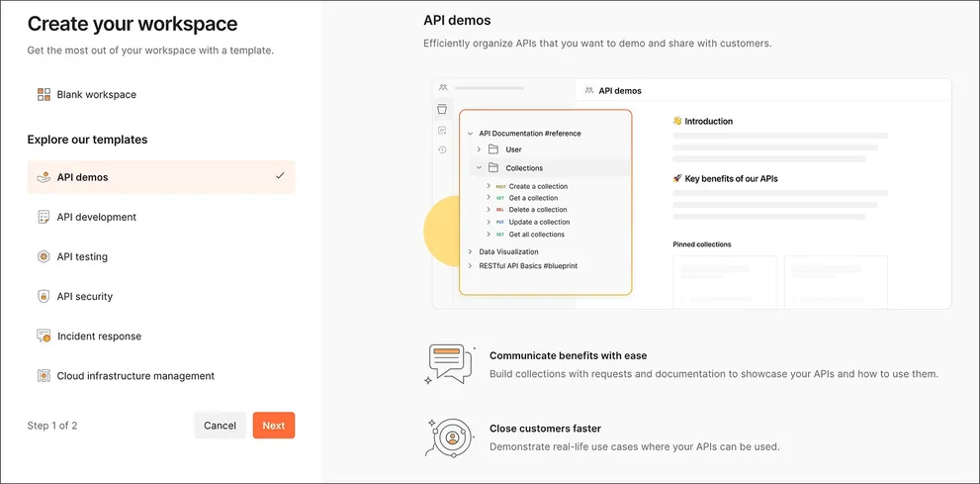
Task: Click the API testing template icon
Action: [44, 256]
